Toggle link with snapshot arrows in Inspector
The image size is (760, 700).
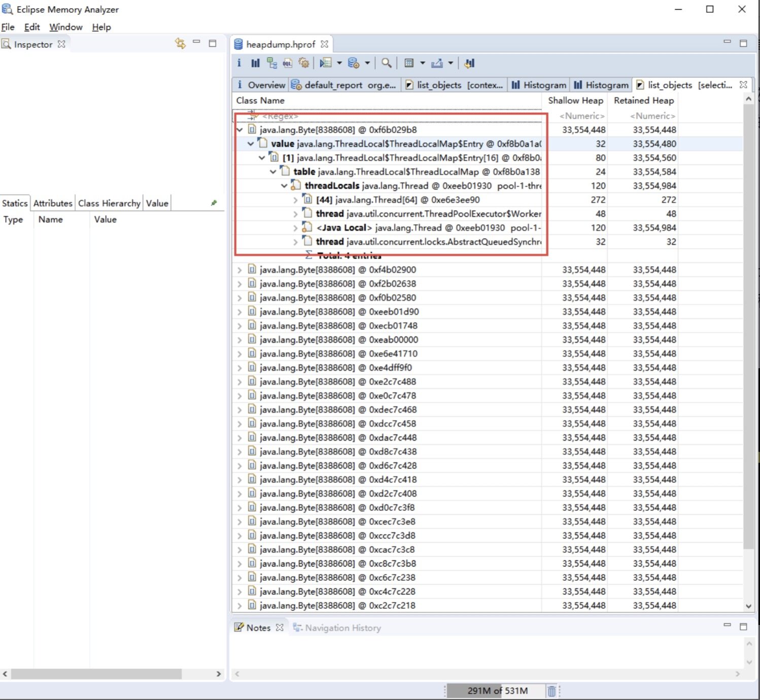180,44
